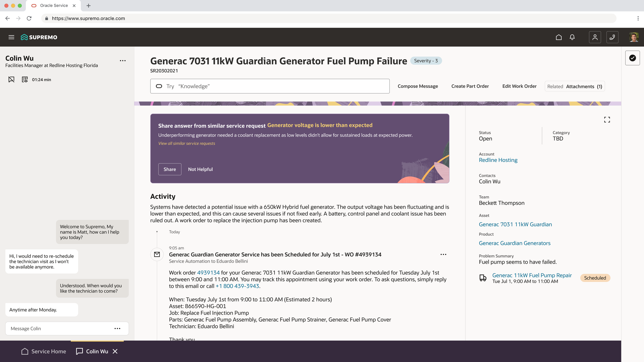Switch to Service Home tab
This screenshot has height=362, width=644.
[44, 351]
